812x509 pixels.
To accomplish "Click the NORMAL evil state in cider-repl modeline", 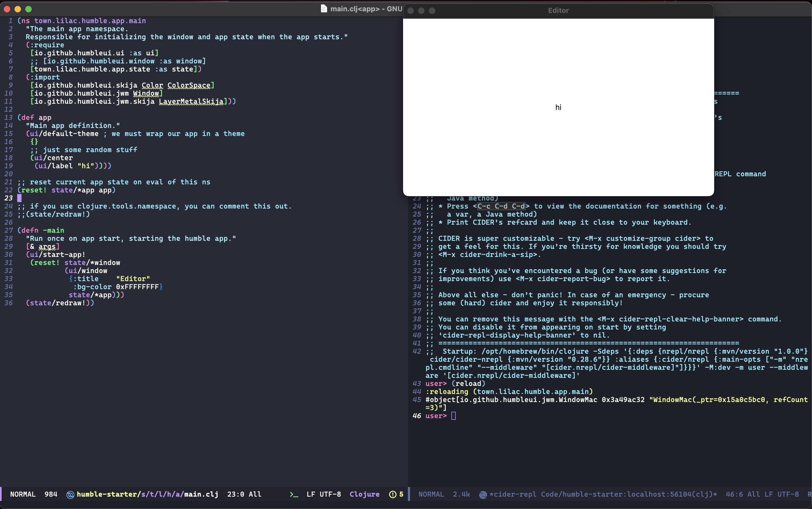I will pos(431,494).
